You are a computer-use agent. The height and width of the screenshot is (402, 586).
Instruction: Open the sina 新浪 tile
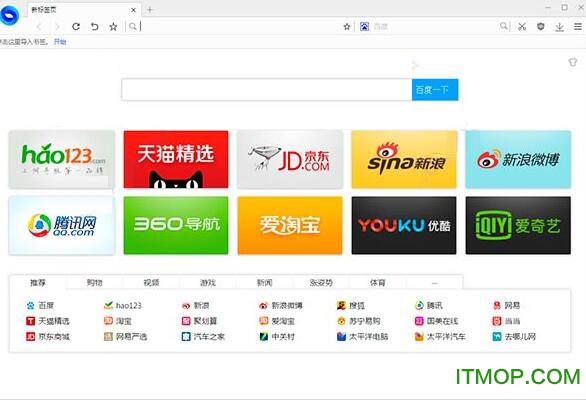pyautogui.click(x=404, y=159)
